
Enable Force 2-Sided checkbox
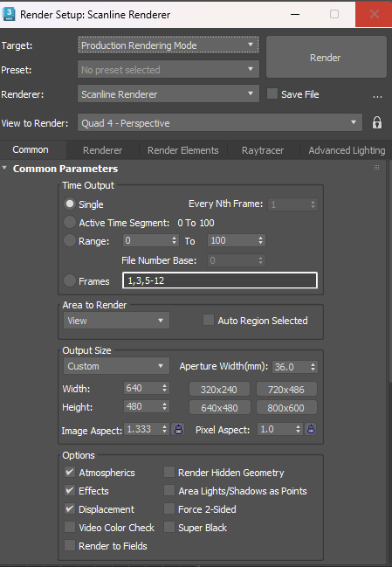[x=169, y=508]
